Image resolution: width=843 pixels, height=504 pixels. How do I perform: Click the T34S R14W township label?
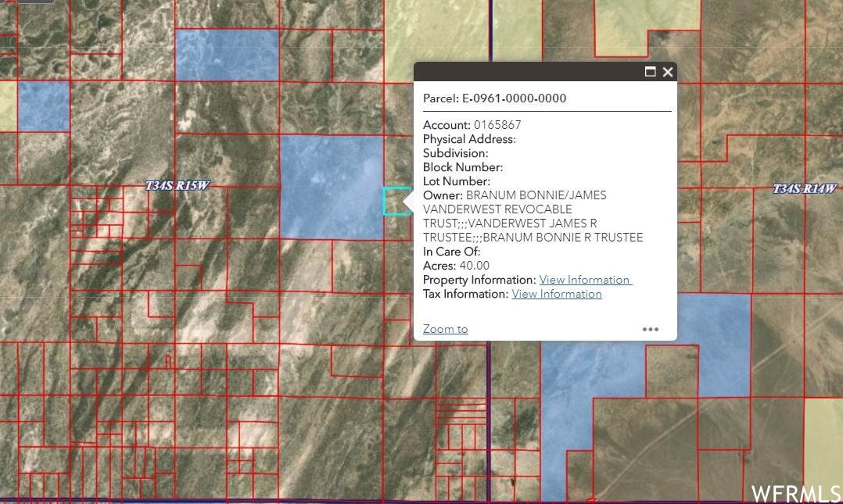point(805,189)
